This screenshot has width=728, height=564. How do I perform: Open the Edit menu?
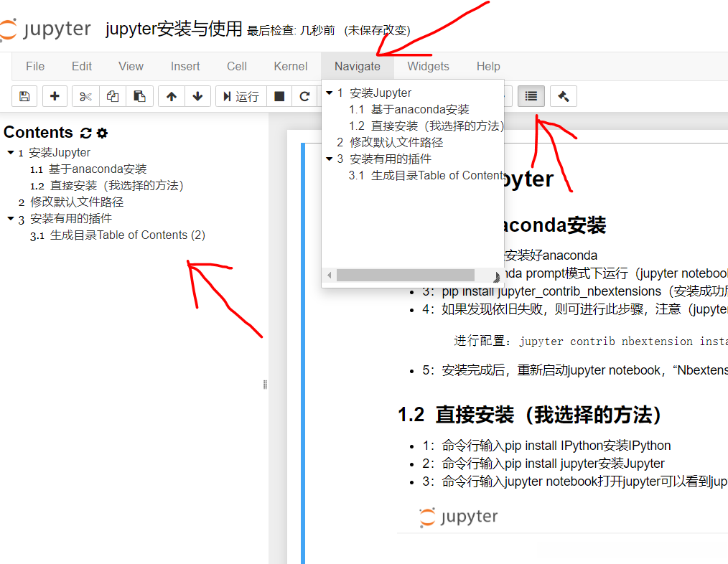[82, 67]
